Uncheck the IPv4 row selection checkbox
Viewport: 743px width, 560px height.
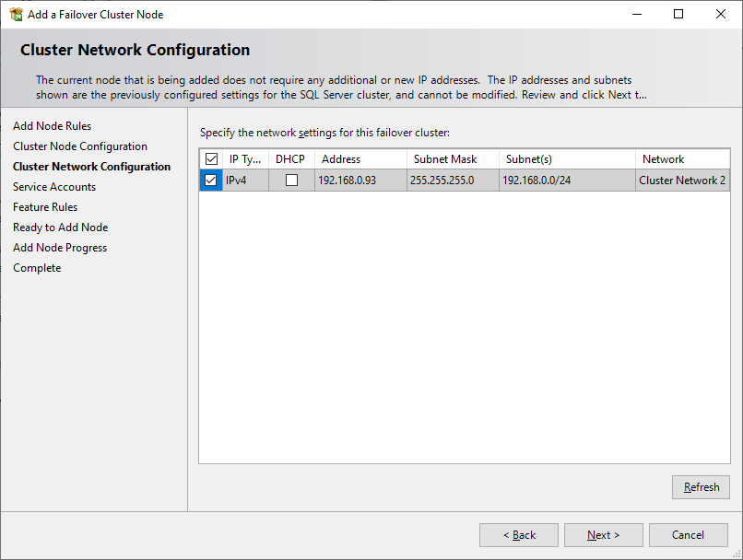[x=211, y=181]
